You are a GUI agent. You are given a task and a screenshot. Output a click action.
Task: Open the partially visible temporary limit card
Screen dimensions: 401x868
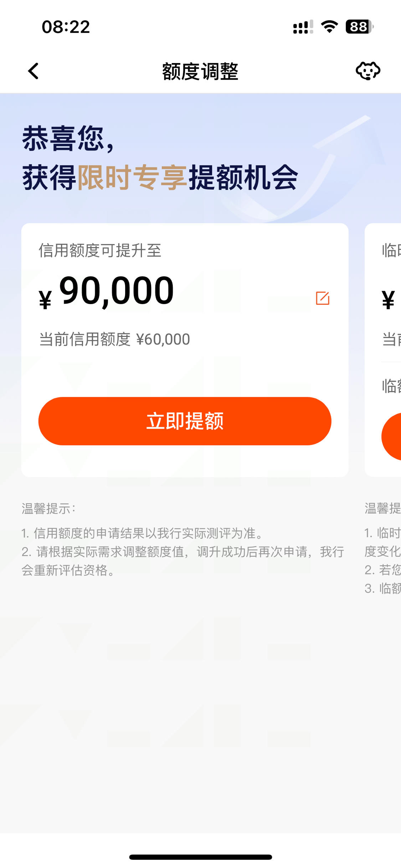383,350
